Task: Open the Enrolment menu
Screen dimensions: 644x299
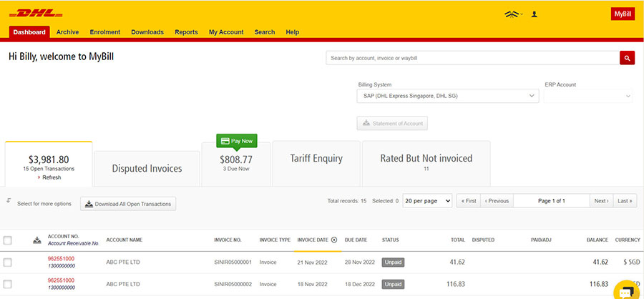Action: (105, 32)
